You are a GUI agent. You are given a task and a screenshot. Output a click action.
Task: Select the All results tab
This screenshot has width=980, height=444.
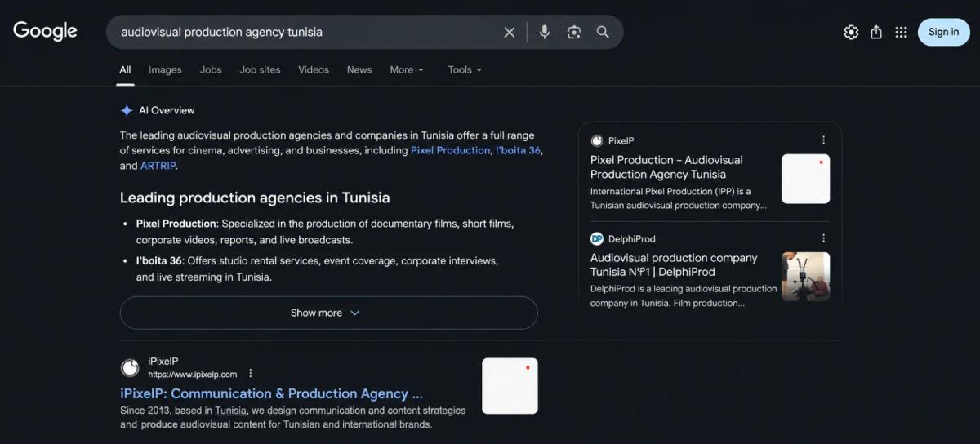click(x=125, y=69)
